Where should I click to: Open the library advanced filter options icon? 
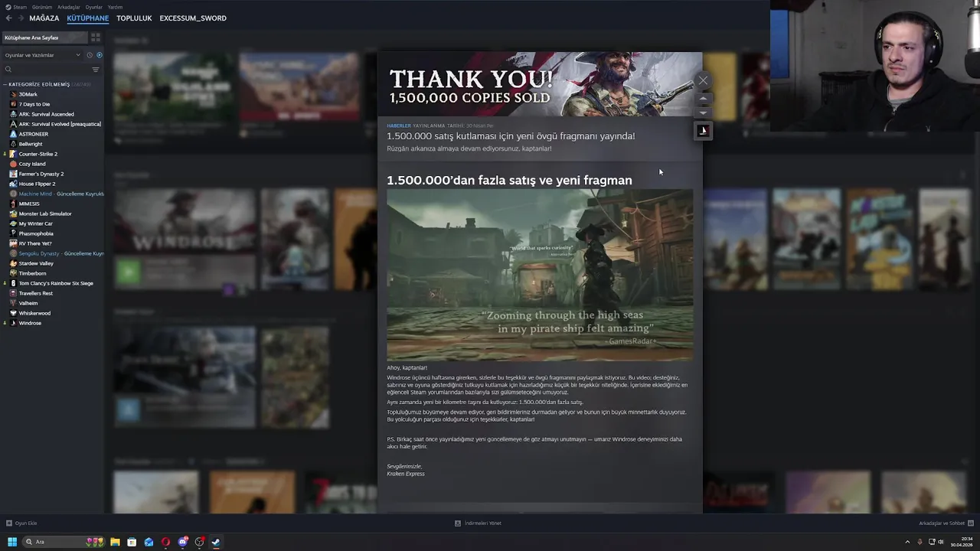click(96, 70)
